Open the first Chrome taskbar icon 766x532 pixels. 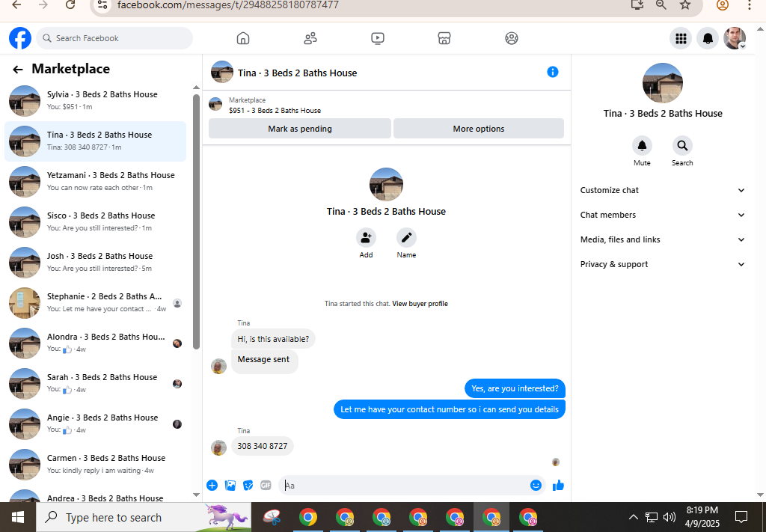(308, 517)
